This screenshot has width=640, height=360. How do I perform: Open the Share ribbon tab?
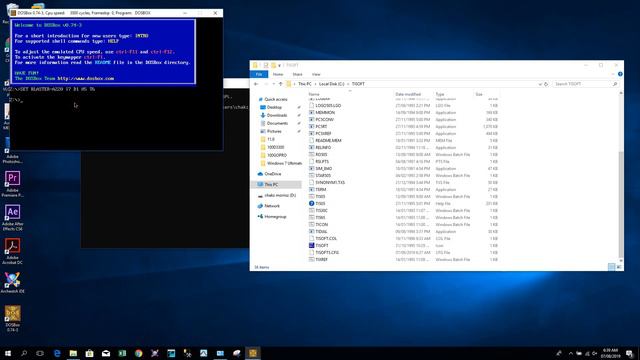[x=298, y=74]
